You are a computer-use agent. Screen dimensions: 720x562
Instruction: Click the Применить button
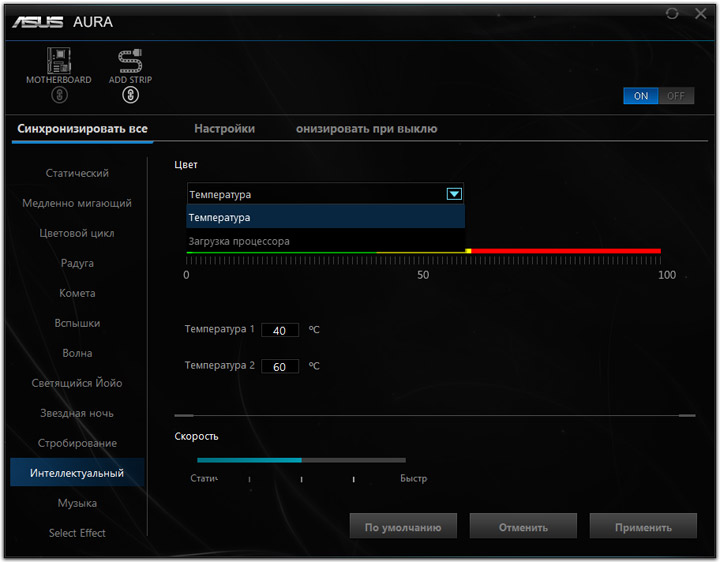(643, 526)
